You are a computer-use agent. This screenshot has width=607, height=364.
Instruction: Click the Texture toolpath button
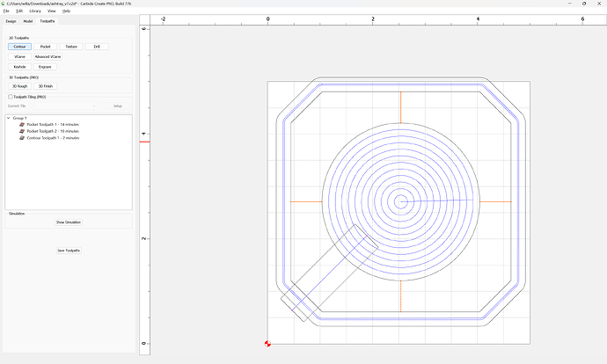coord(71,47)
